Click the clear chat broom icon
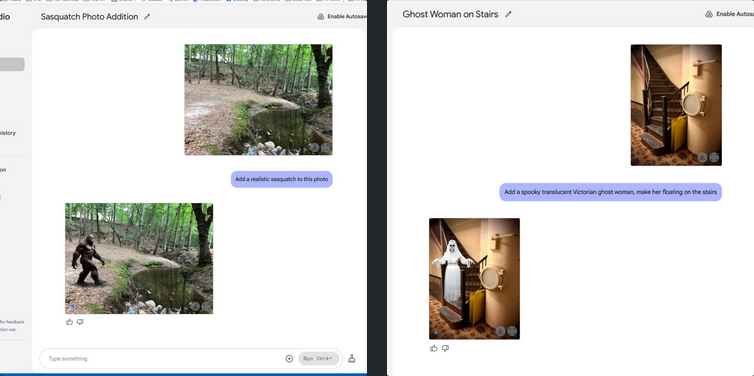Viewport: 754px width, 376px height. (x=352, y=358)
